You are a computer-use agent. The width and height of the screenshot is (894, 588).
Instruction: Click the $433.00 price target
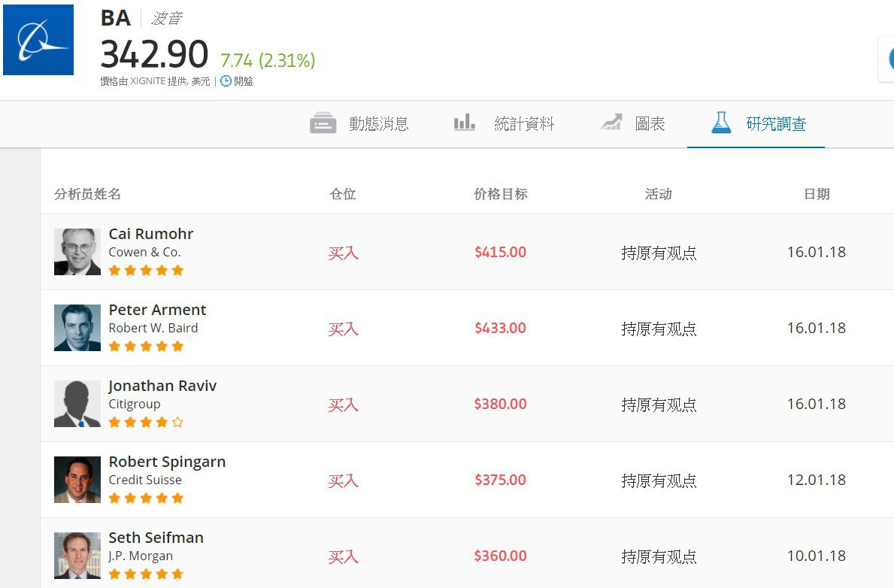coord(500,329)
